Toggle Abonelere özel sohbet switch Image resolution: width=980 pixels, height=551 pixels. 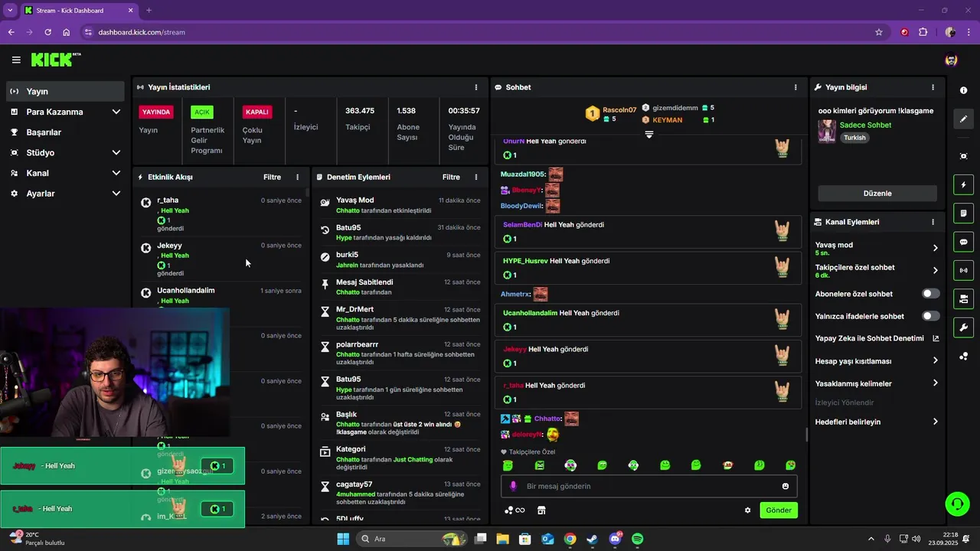tap(931, 294)
